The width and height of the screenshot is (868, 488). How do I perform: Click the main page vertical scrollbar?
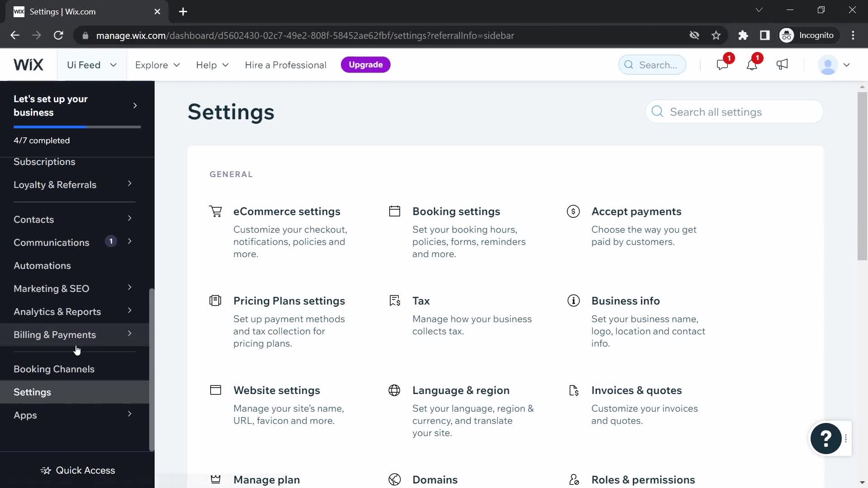coord(862,177)
